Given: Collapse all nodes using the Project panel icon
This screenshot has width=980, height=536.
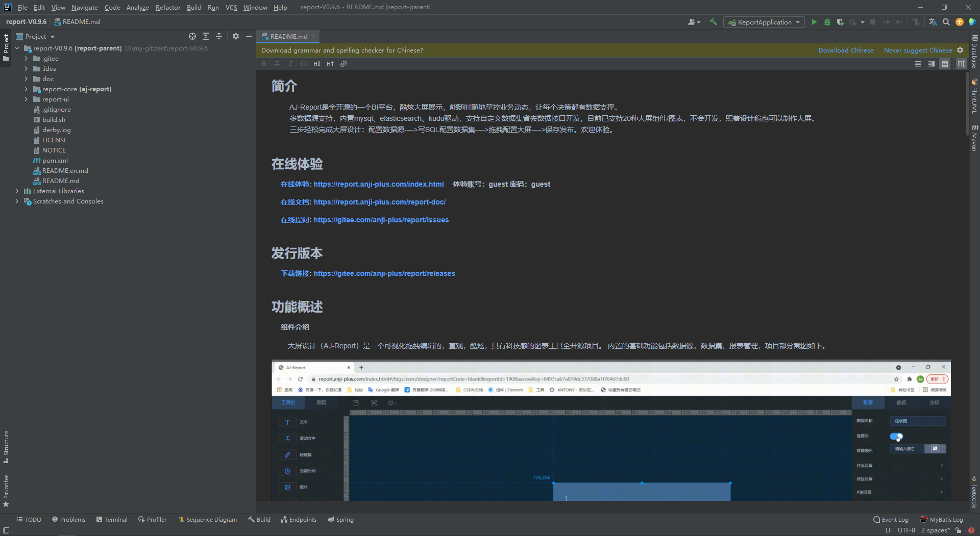Looking at the screenshot, I should 219,36.
